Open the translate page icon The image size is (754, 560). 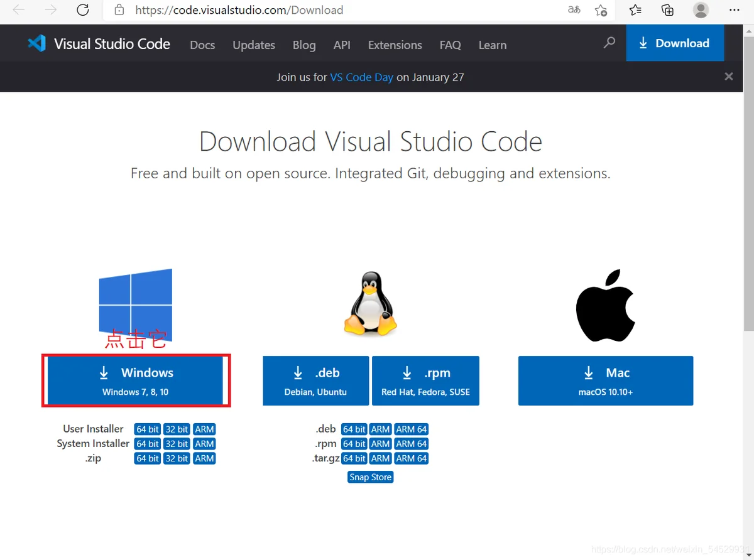click(x=574, y=9)
